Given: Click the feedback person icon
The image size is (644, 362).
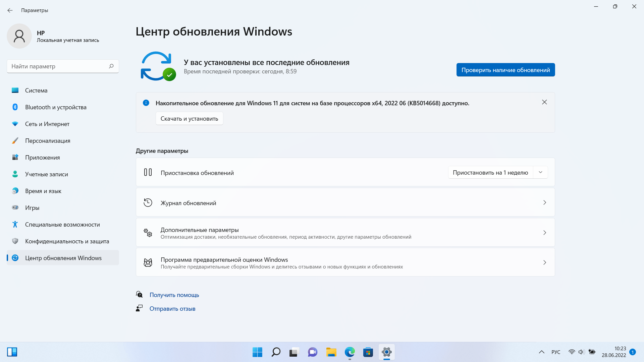Looking at the screenshot, I should [139, 308].
